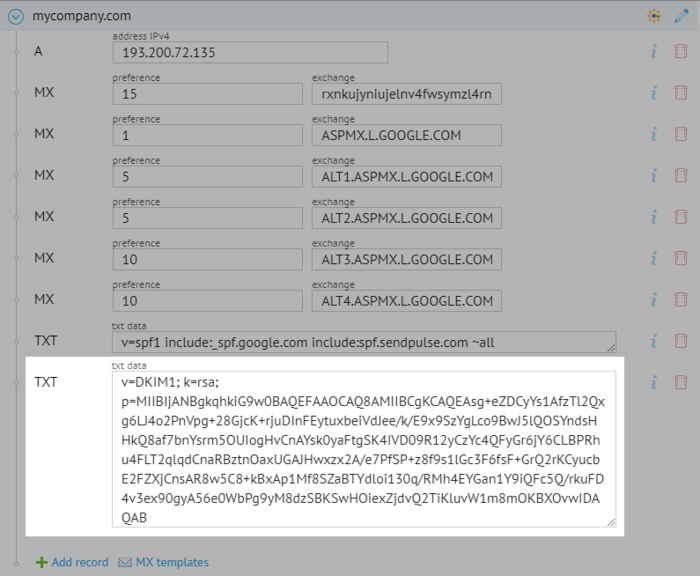
Task: Click the A record type label
Action: tap(38, 51)
